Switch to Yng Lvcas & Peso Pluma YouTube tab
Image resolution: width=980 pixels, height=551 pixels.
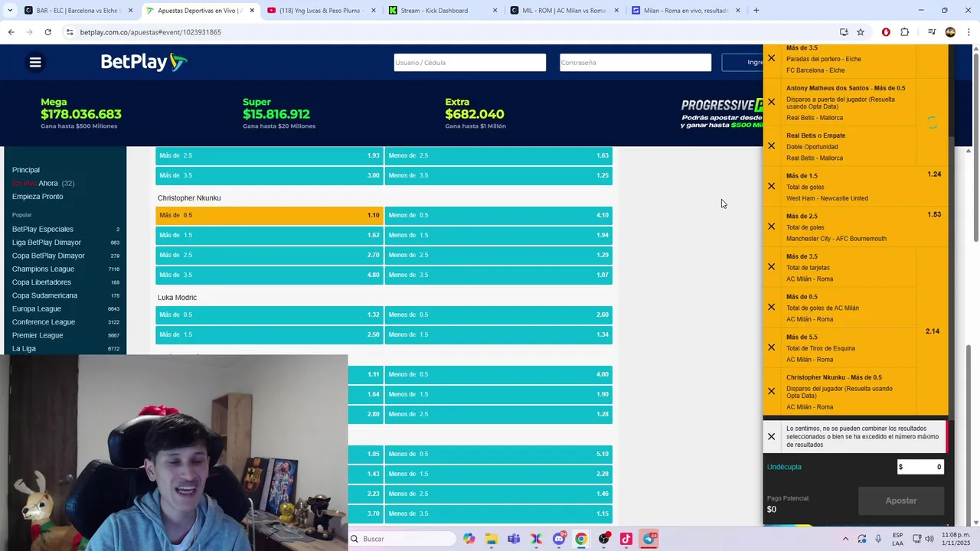pos(321,11)
